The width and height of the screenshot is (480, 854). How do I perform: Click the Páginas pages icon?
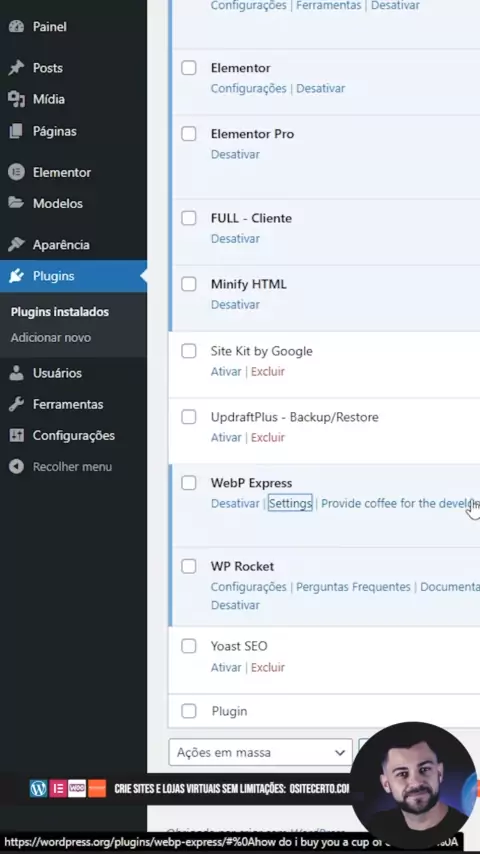click(x=16, y=131)
